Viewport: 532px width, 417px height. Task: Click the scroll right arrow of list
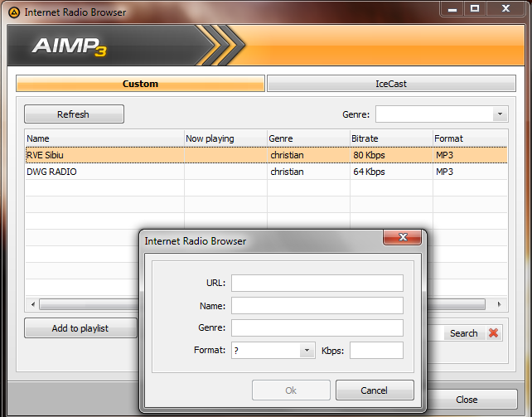click(500, 304)
